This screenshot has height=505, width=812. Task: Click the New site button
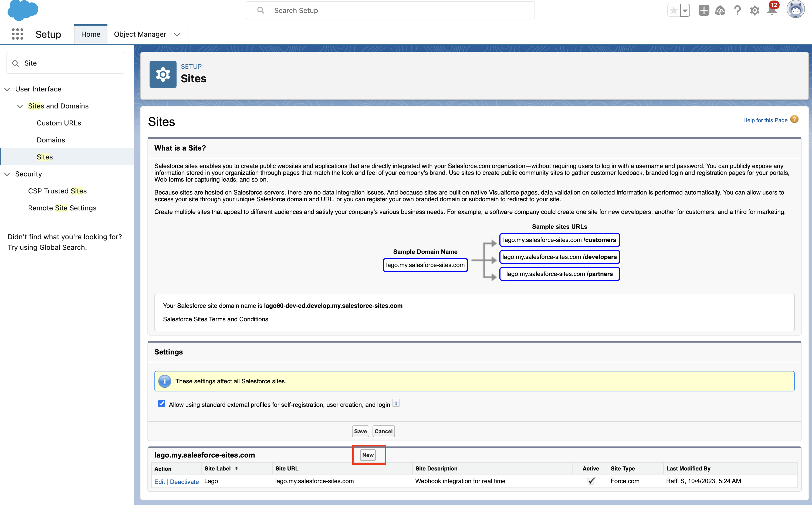[368, 455]
